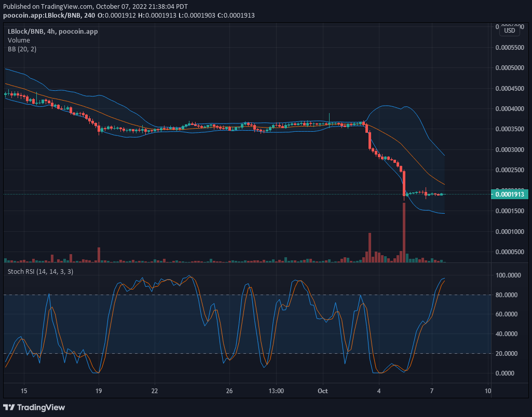Click the Volume indicator label
532x417 pixels.
point(19,40)
